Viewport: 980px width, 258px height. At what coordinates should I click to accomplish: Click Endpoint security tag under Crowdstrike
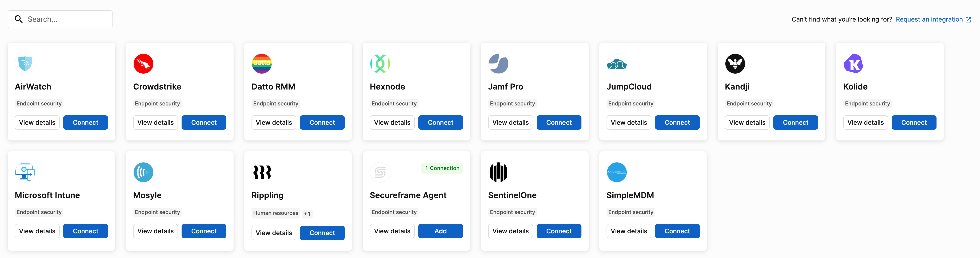tap(158, 103)
